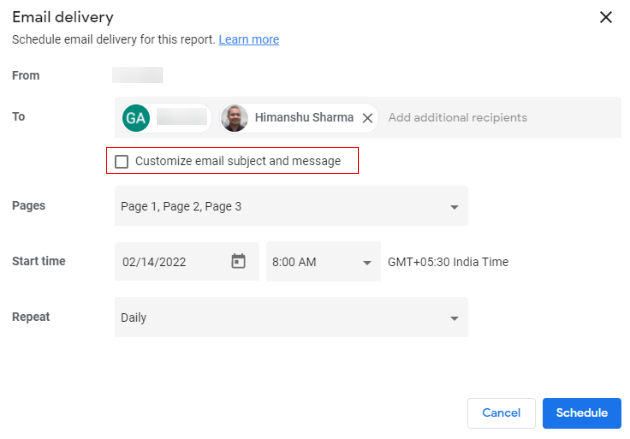Screen dimensions: 630x439
Task: Expand the Repeat Daily dropdown
Action: point(291,317)
